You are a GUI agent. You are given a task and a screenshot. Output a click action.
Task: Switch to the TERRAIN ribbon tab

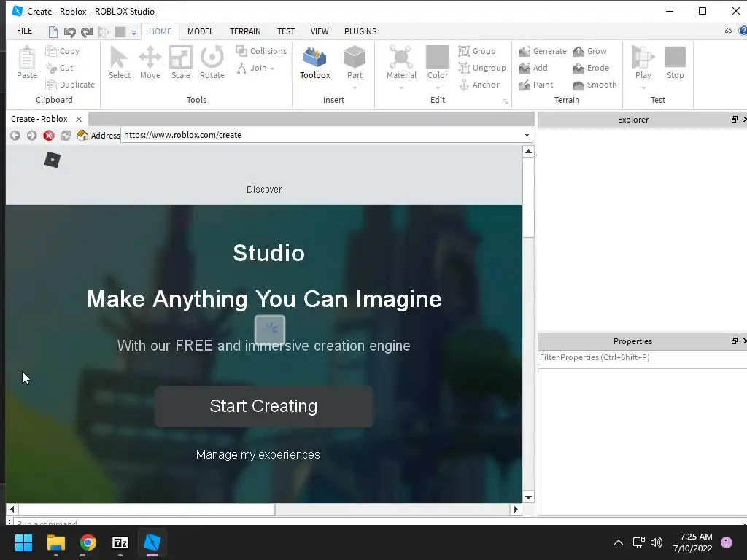click(245, 31)
